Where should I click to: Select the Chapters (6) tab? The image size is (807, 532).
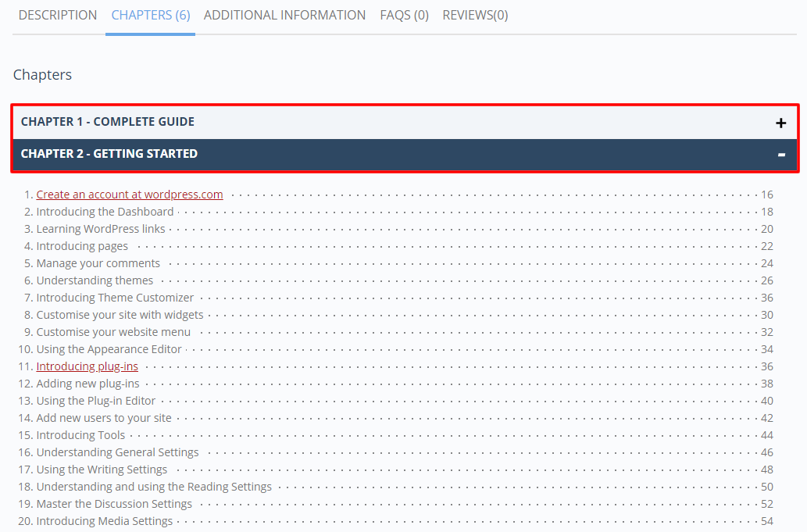151,15
